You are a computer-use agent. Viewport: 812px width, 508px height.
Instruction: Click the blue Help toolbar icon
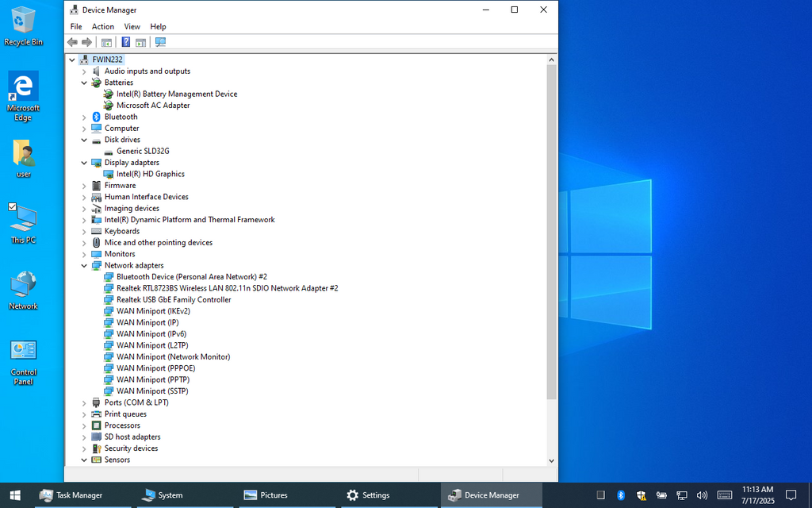[x=125, y=42]
